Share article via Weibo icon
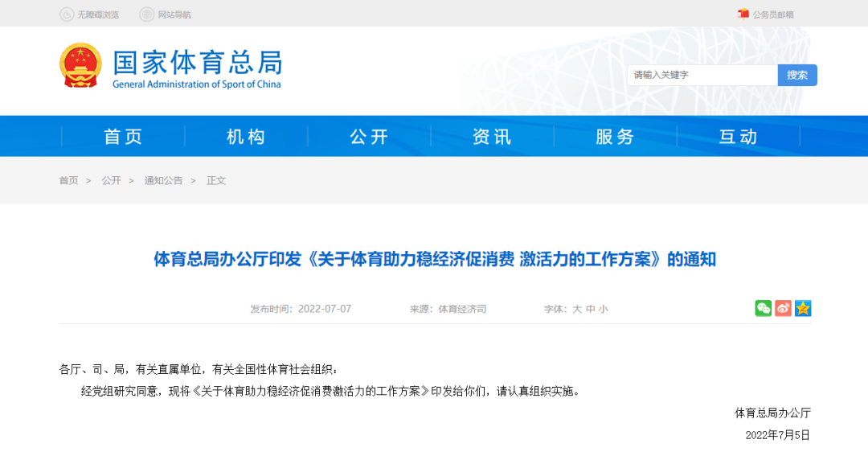This screenshot has height=460, width=868. [783, 308]
